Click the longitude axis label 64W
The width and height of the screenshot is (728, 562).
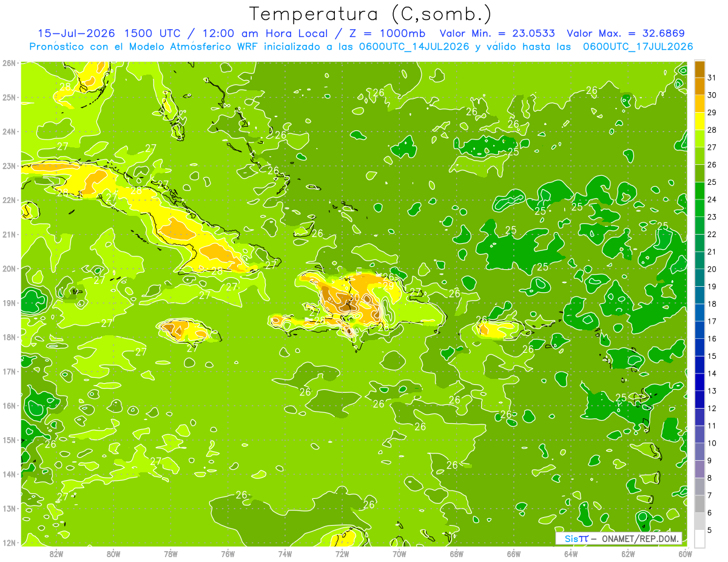point(571,554)
